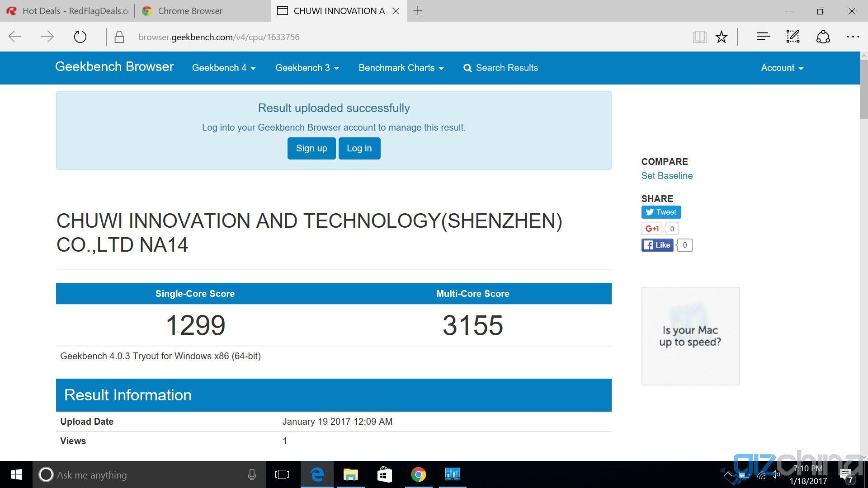Open Windows Store from the taskbar

pyautogui.click(x=384, y=474)
